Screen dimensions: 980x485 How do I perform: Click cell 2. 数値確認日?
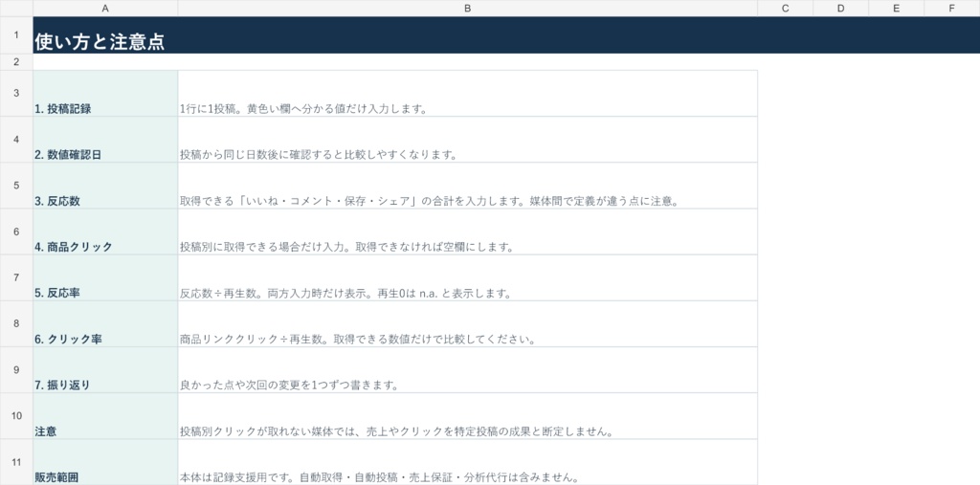(105, 140)
